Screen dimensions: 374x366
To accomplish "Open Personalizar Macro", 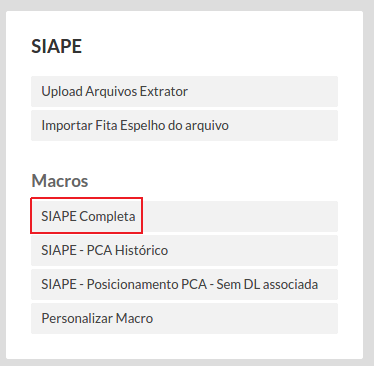I will [184, 318].
